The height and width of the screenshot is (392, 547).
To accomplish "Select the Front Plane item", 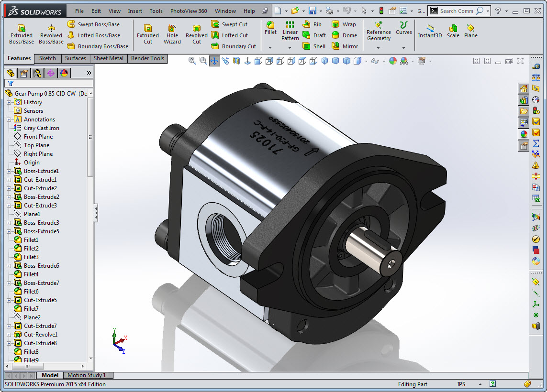I will (x=33, y=137).
